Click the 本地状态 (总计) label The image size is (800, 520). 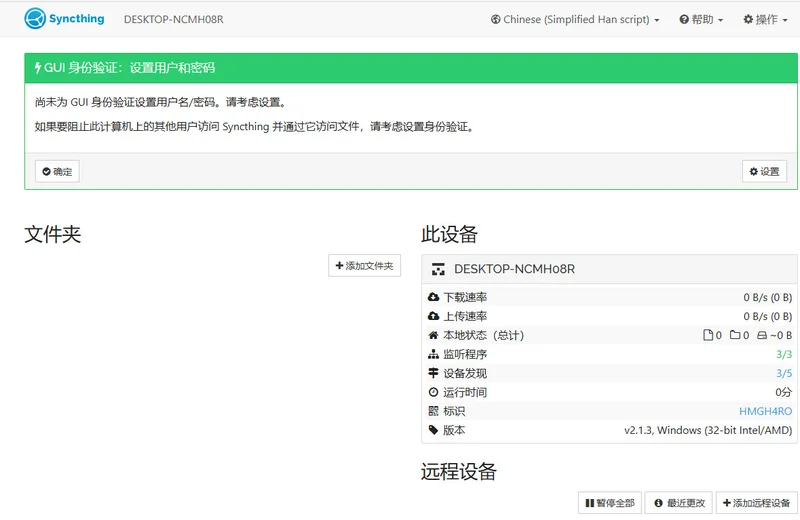[x=483, y=335]
